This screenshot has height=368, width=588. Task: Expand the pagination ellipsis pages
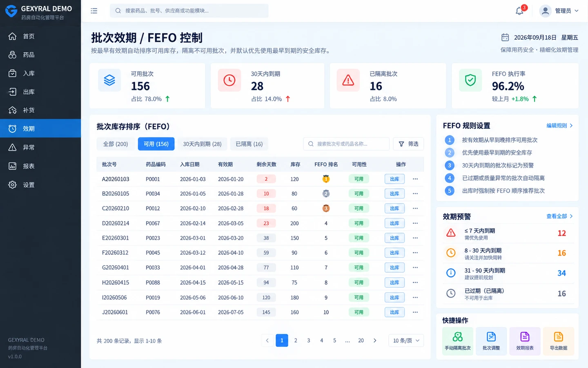(347, 341)
